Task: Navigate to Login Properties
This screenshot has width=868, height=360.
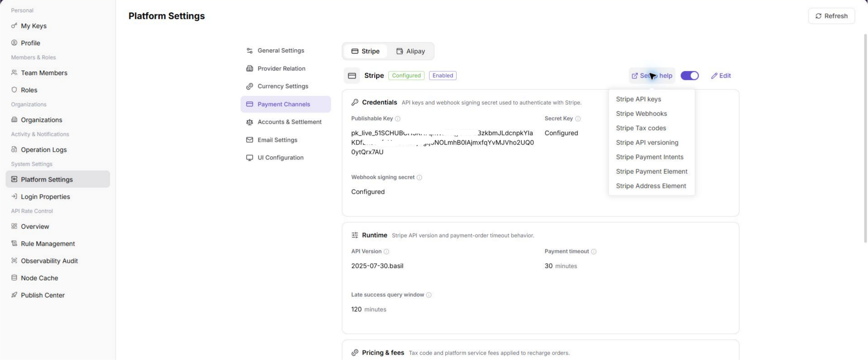Action: pyautogui.click(x=58, y=197)
